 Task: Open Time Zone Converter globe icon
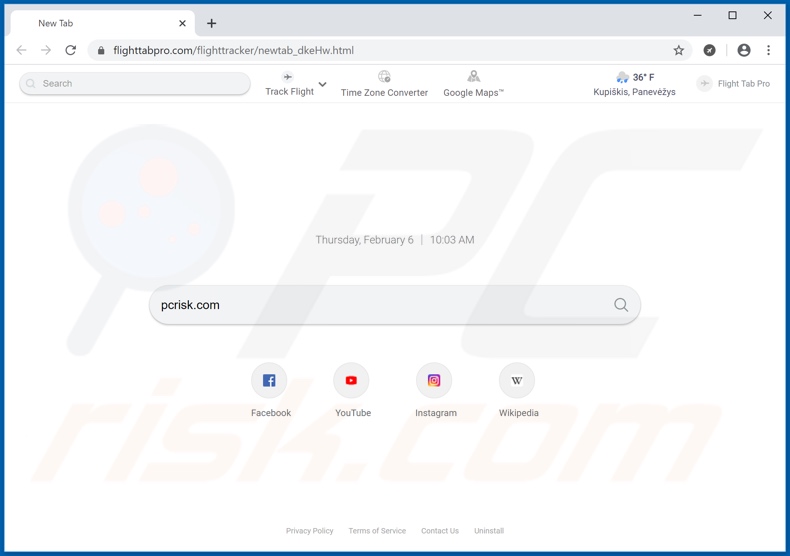384,77
